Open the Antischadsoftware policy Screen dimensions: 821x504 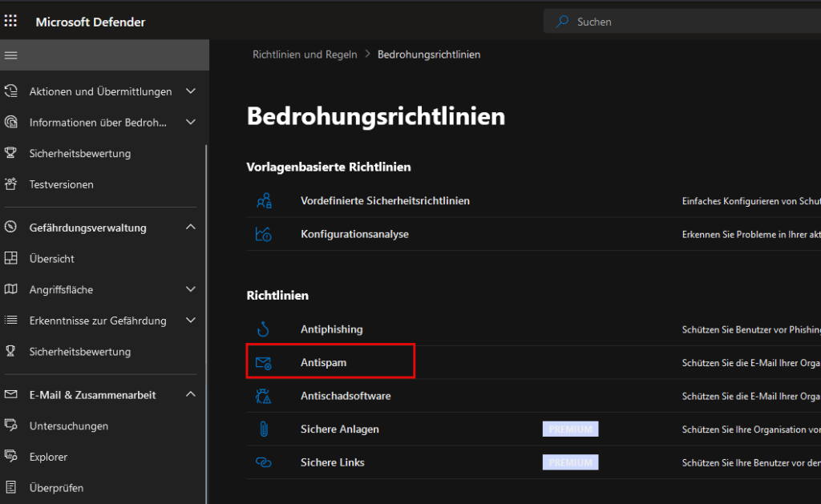pyautogui.click(x=346, y=396)
